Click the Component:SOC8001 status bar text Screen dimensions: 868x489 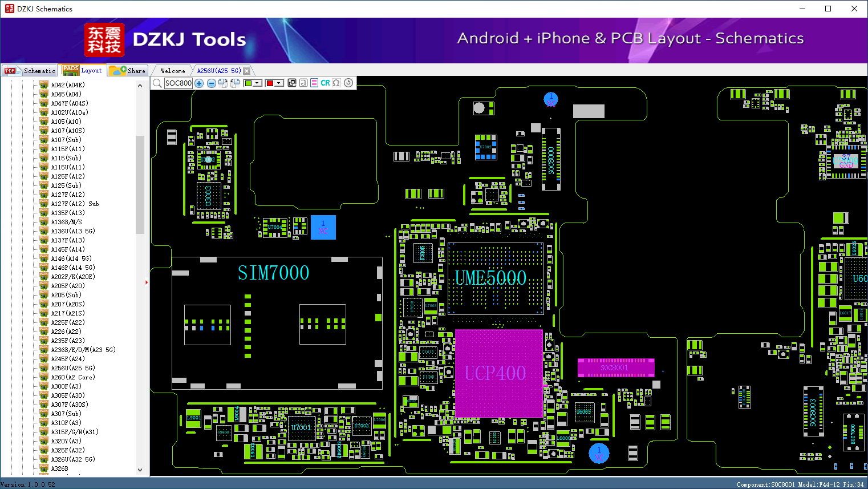765,484
